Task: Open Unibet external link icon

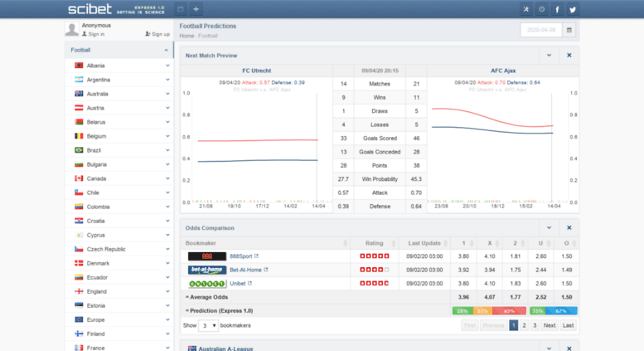Action: point(249,283)
